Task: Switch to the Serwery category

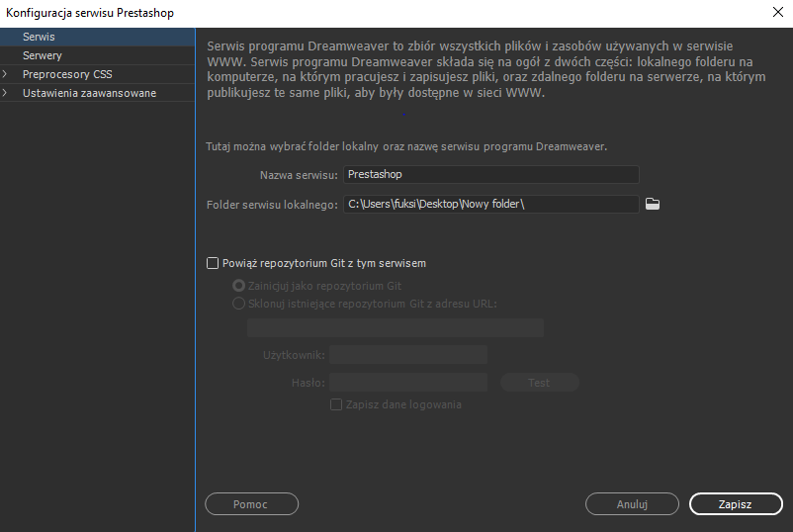Action: [97, 55]
